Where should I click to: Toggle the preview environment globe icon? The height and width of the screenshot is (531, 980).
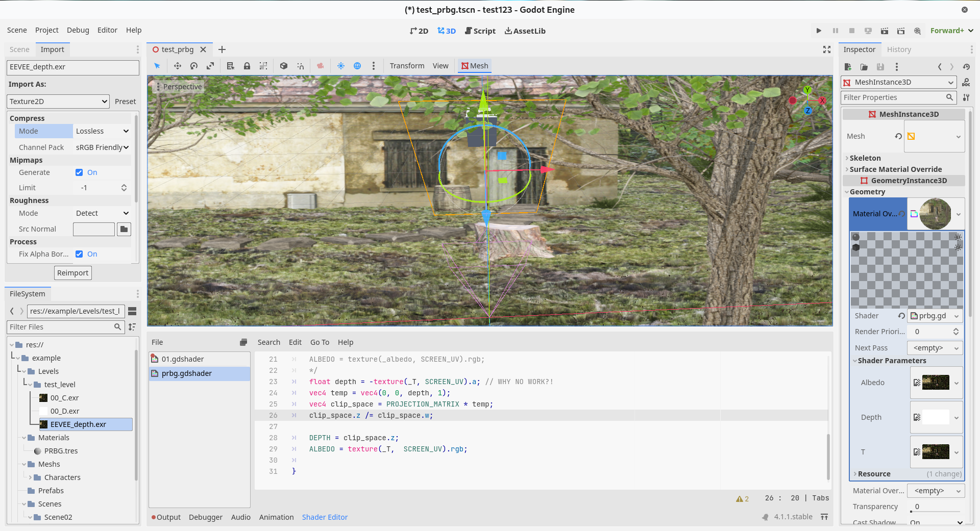coord(357,66)
